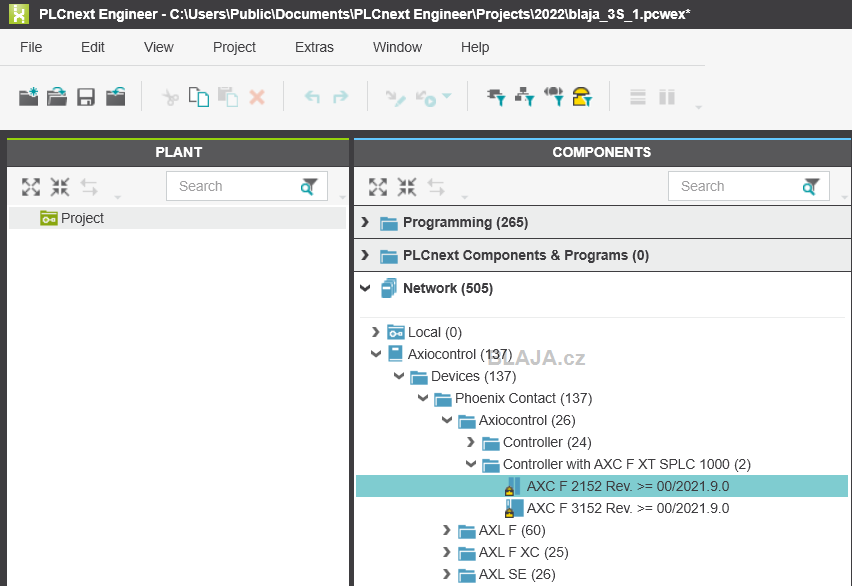
Task: Select AXC F 2152 Rev. >= 00/2021.9.0
Action: click(x=602, y=486)
